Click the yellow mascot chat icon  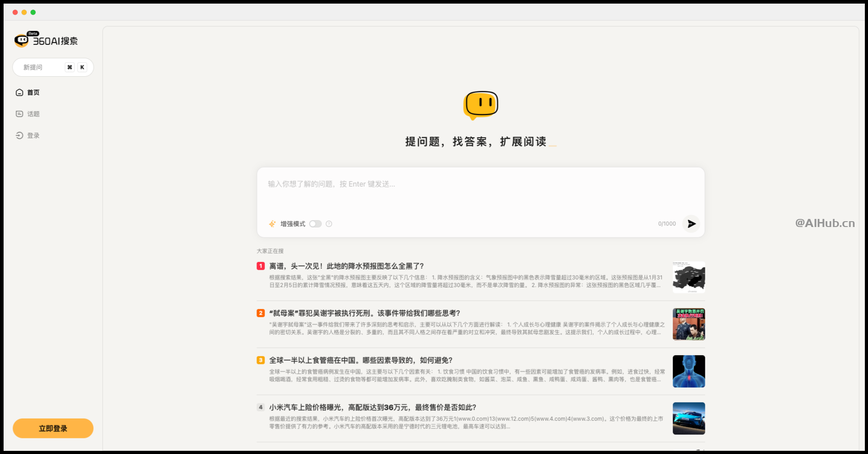coord(481,105)
